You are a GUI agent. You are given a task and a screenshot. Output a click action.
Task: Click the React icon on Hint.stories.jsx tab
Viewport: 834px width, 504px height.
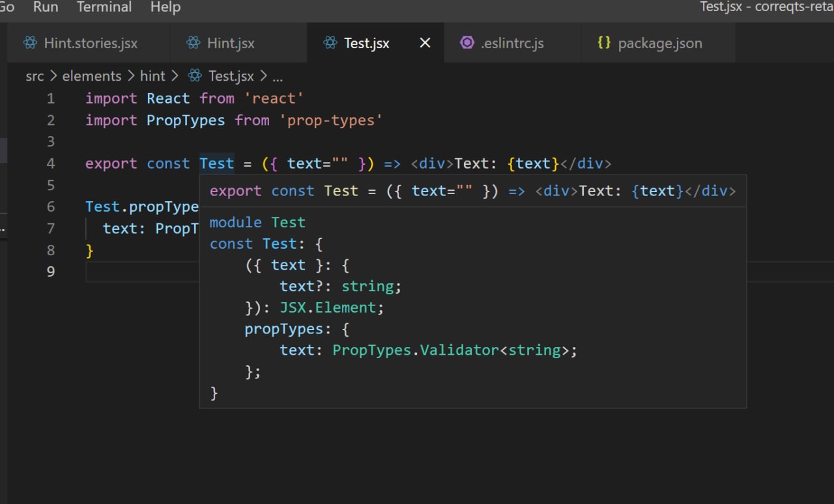coord(30,43)
